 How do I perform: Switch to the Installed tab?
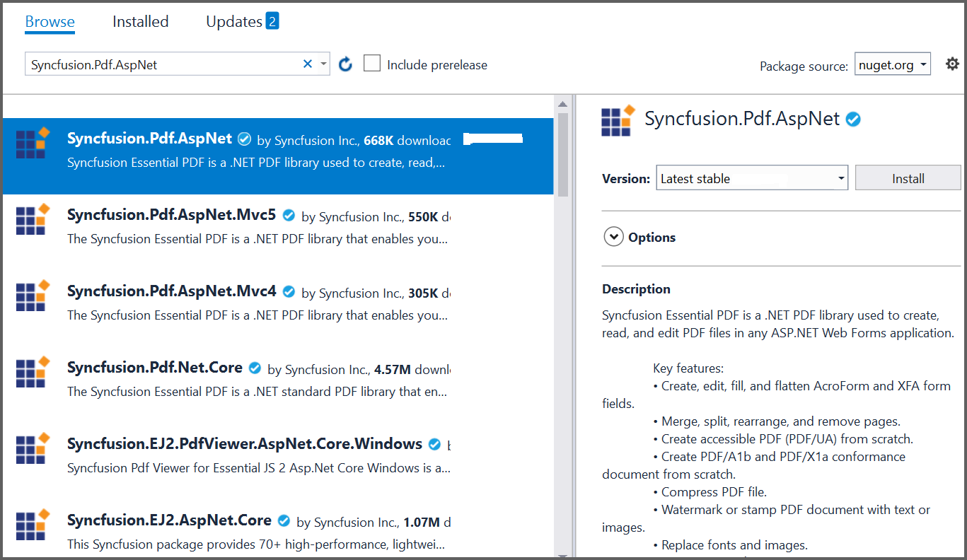(x=140, y=21)
